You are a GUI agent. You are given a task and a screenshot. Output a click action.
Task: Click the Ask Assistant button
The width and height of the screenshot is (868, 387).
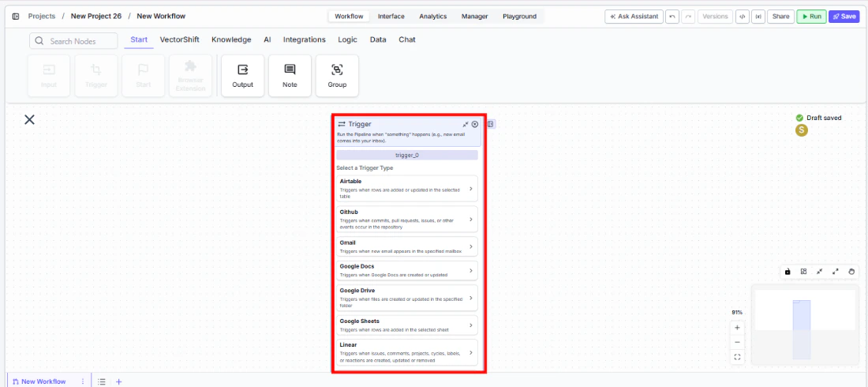point(634,17)
